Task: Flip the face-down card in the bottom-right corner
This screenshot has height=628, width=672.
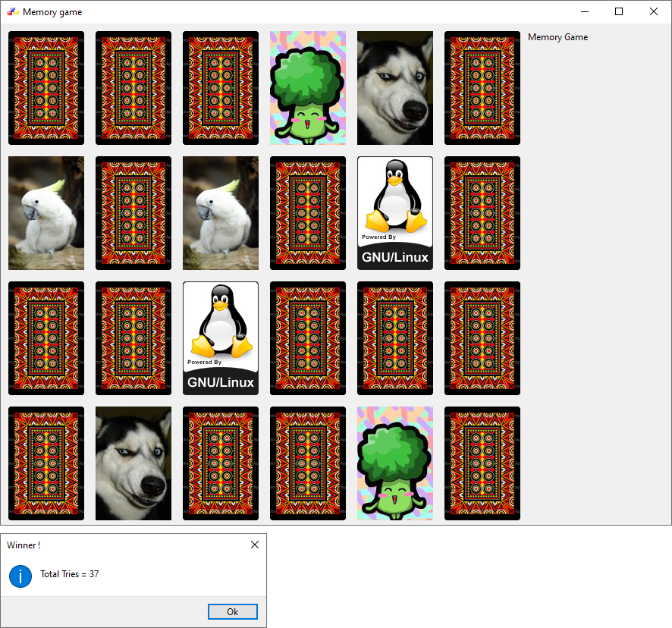Action: click(x=482, y=463)
